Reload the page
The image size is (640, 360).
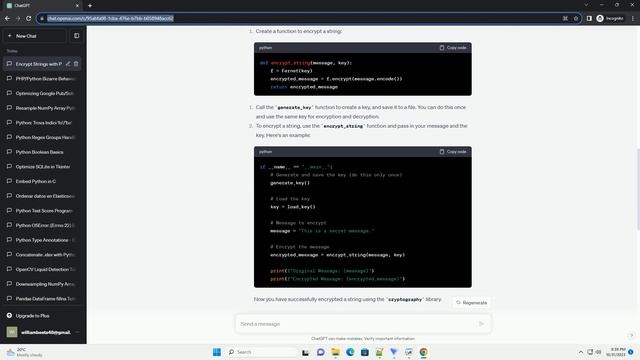pyautogui.click(x=29, y=18)
